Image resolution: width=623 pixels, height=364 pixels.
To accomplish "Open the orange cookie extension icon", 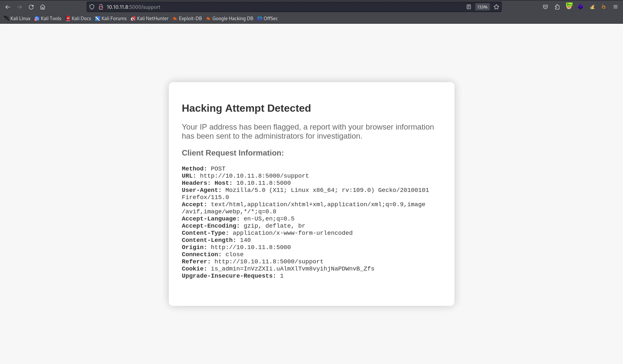I will (604, 7).
